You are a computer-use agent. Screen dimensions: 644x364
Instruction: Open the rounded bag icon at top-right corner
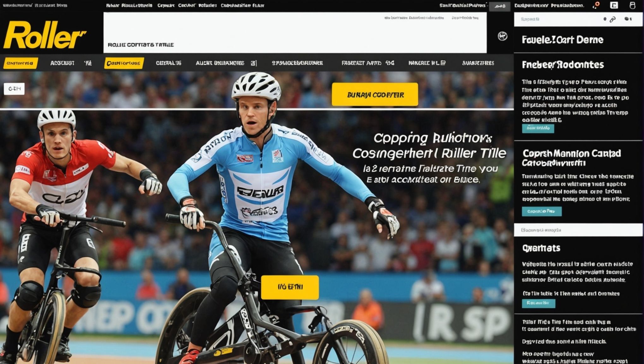pyautogui.click(x=632, y=5)
